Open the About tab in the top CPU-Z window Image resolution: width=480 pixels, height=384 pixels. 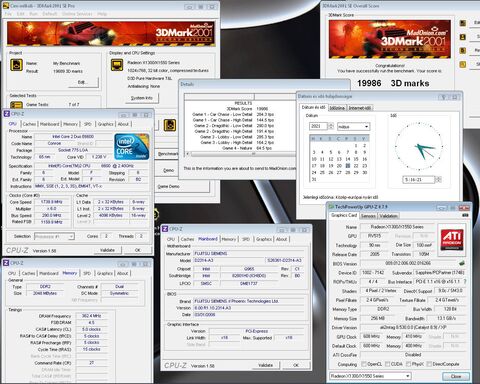[x=123, y=124]
